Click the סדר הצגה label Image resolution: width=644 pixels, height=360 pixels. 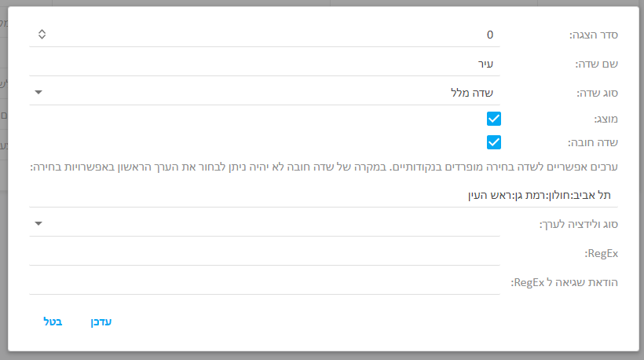(x=594, y=35)
